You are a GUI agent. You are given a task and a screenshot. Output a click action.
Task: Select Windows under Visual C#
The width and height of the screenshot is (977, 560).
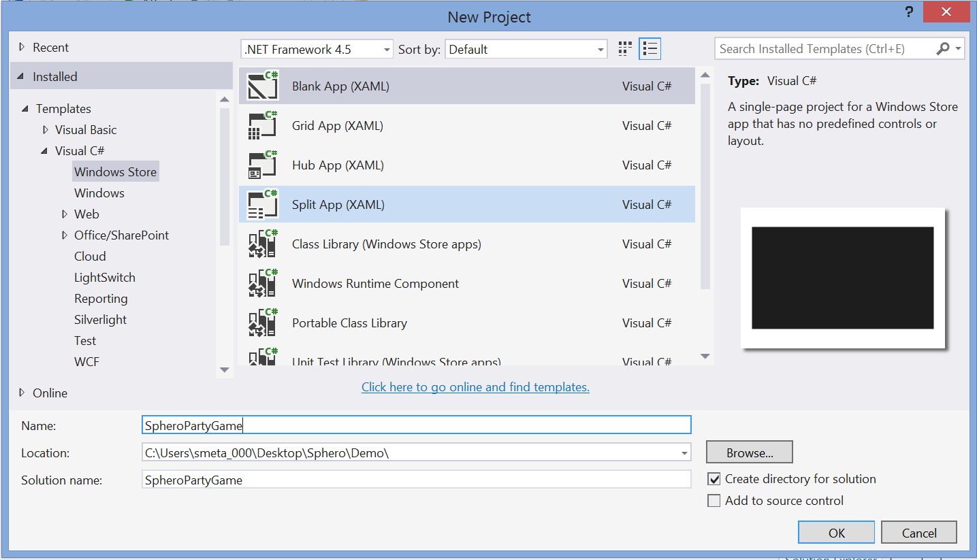click(x=99, y=193)
